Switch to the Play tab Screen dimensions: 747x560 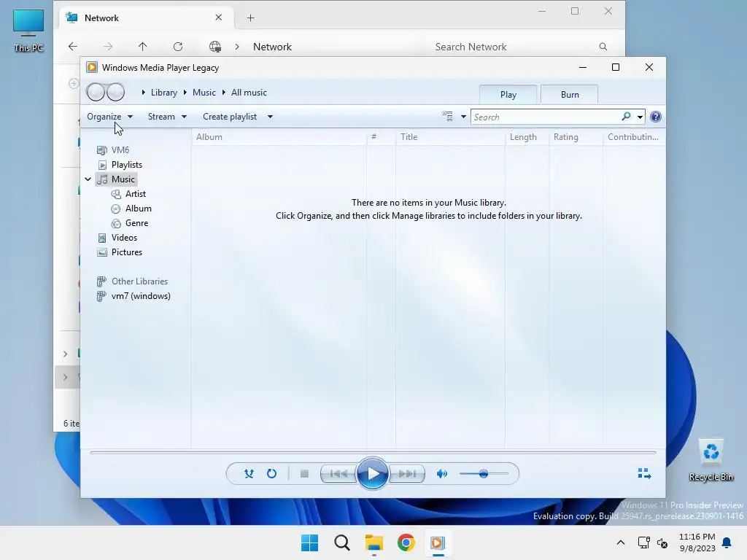[508, 95]
